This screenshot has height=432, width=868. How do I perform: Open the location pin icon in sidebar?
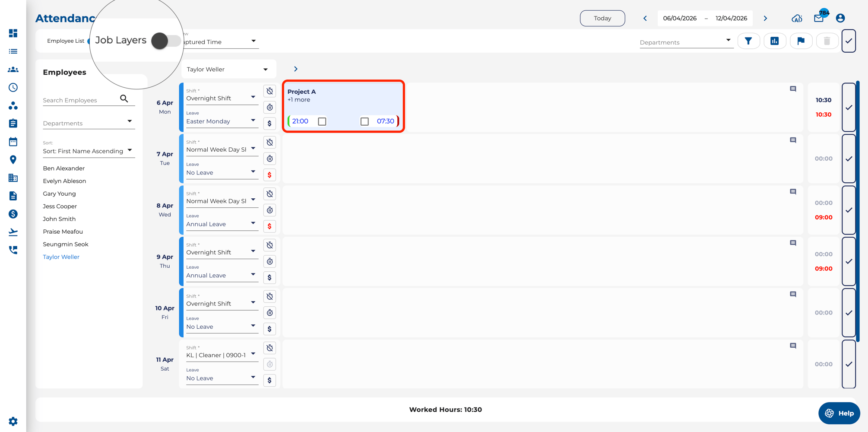(x=13, y=160)
